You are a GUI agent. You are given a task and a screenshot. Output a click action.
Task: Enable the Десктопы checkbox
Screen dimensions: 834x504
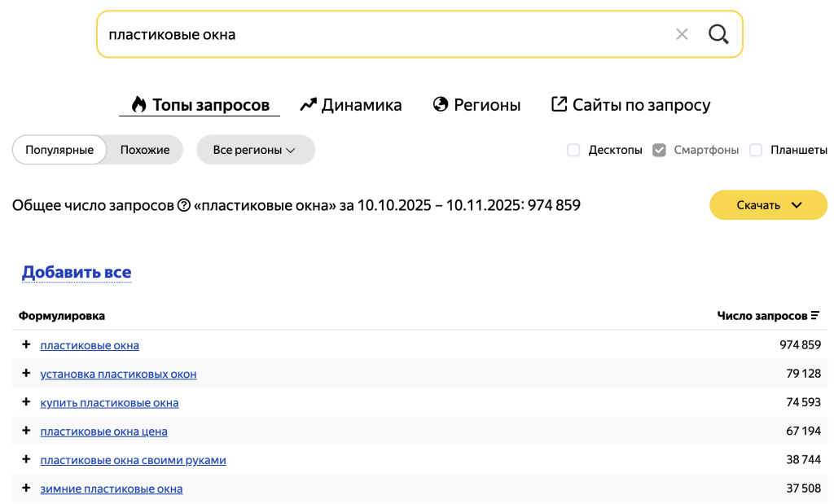(573, 150)
